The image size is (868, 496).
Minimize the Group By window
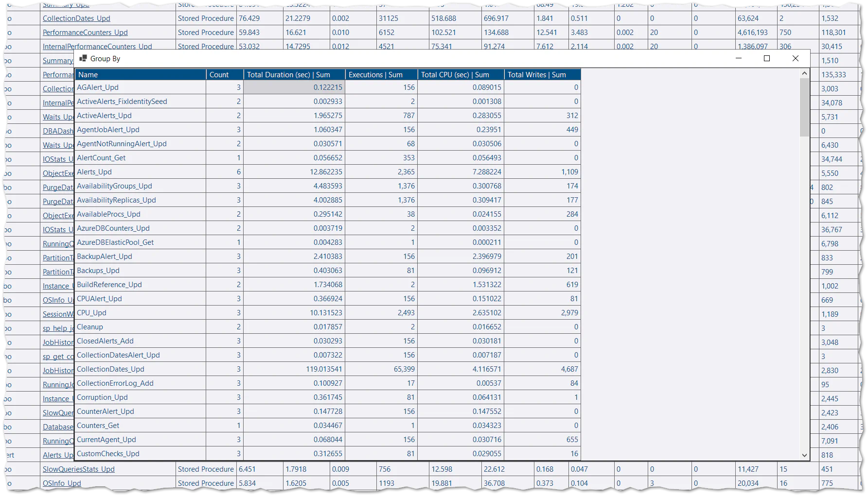[739, 58]
